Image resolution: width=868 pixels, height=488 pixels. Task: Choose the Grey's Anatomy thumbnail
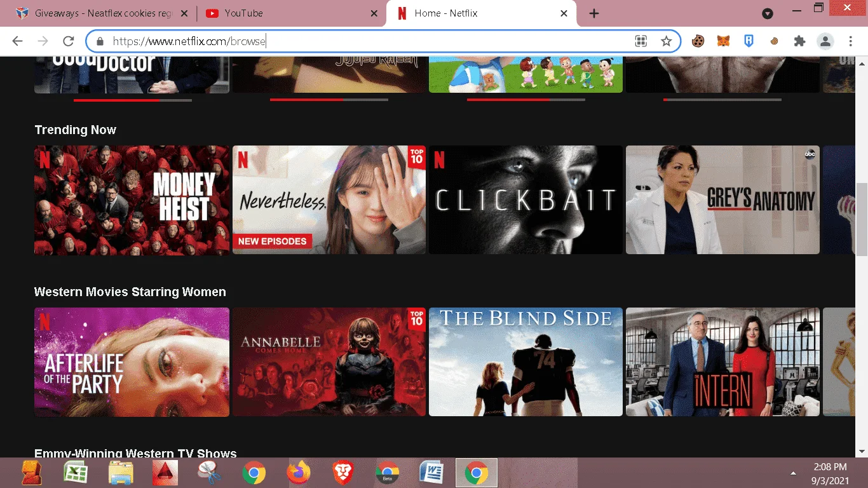(722, 200)
